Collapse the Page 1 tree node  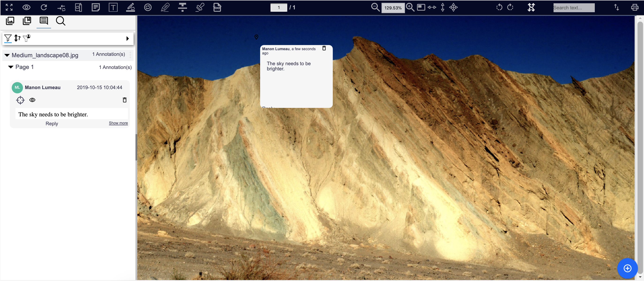point(11,67)
